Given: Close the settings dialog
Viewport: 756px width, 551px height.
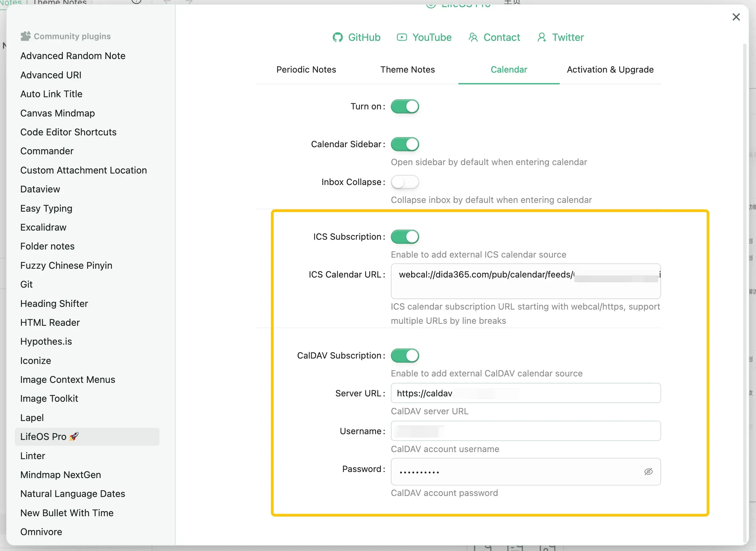Looking at the screenshot, I should [736, 17].
